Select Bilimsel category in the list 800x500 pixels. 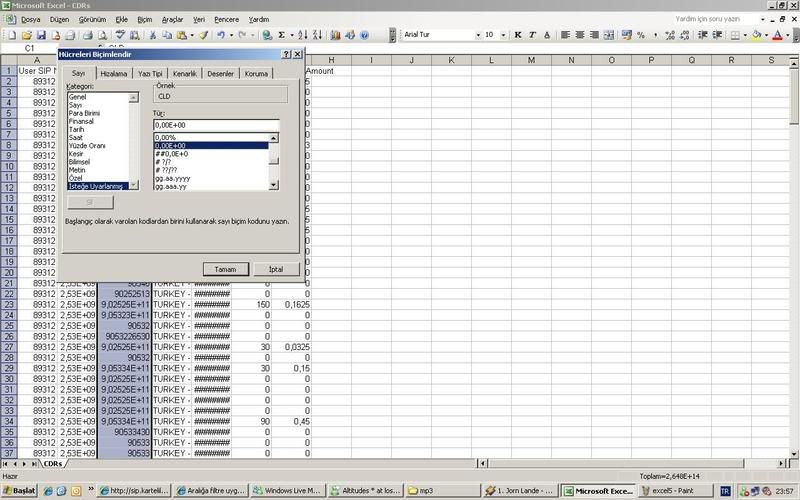(79, 162)
